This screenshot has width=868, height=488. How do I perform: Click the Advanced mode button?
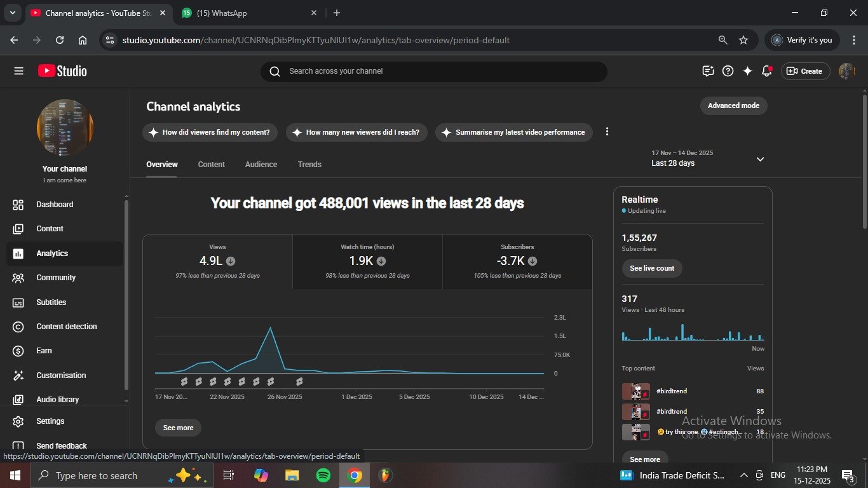coord(733,105)
